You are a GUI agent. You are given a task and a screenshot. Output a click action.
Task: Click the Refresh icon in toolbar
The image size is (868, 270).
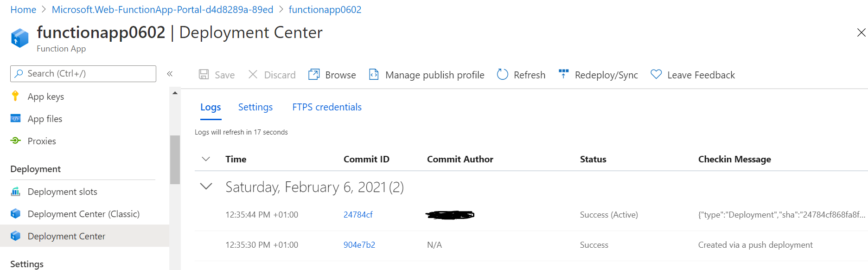(x=502, y=75)
